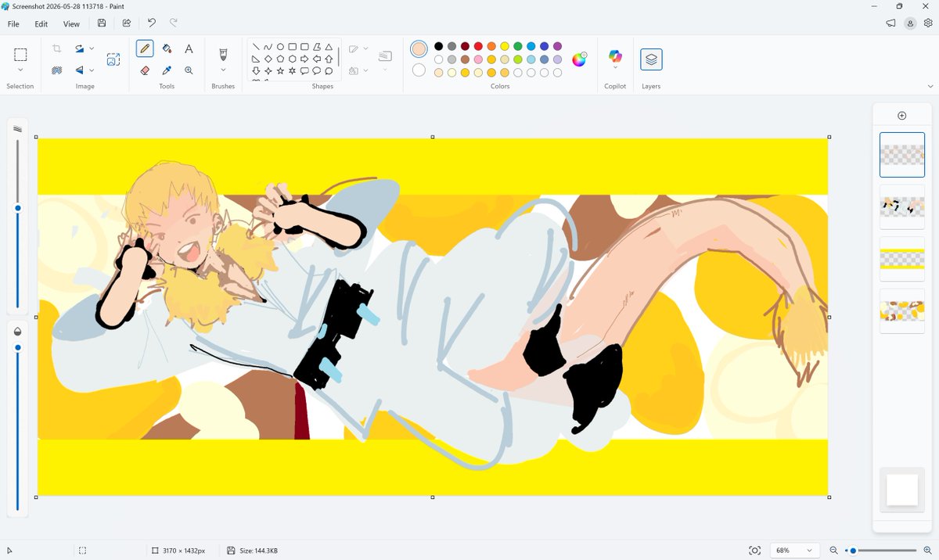Pick the Curve shape
939x560 pixels.
[268, 47]
